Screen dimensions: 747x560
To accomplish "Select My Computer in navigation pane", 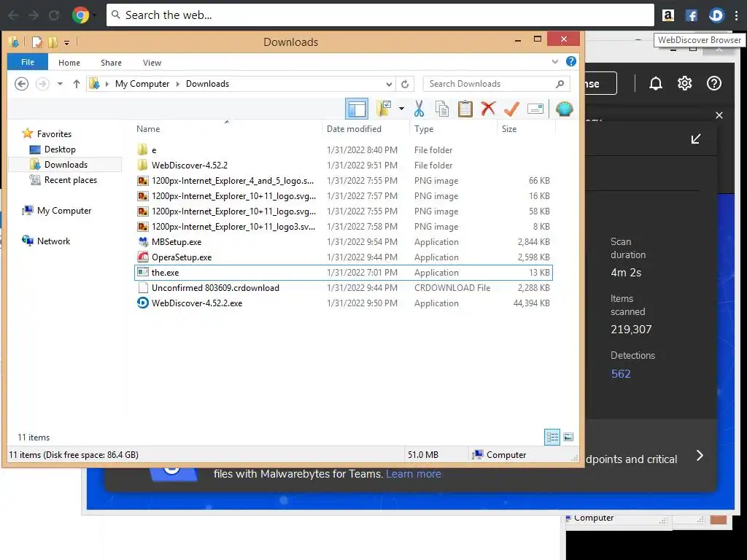I will point(64,211).
